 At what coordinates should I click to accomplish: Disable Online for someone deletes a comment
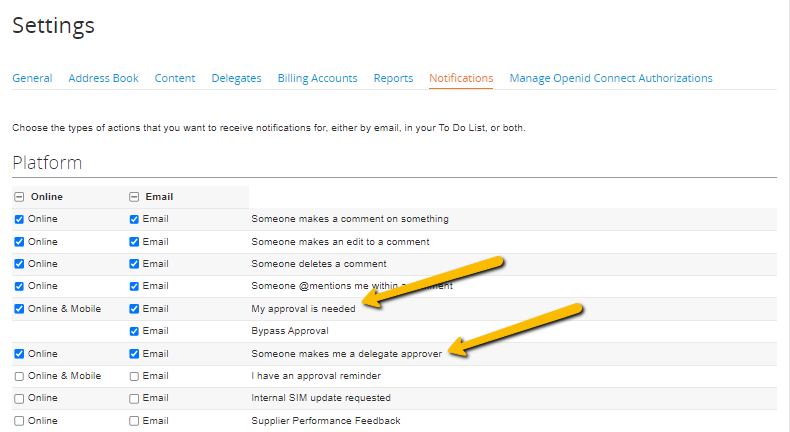[x=19, y=264]
